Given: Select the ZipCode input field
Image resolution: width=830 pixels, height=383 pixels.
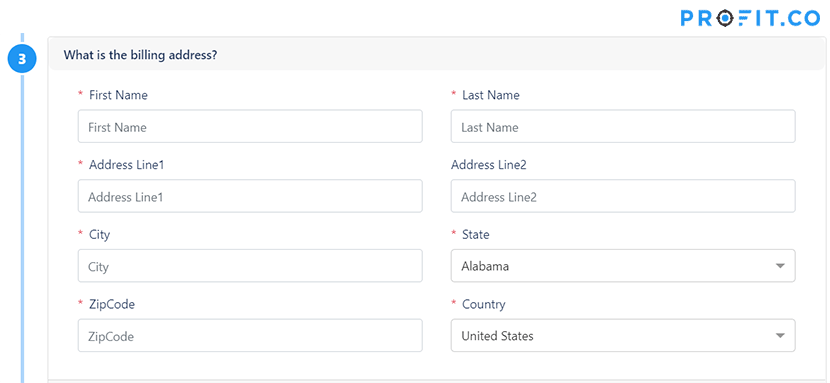Looking at the screenshot, I should pos(250,335).
